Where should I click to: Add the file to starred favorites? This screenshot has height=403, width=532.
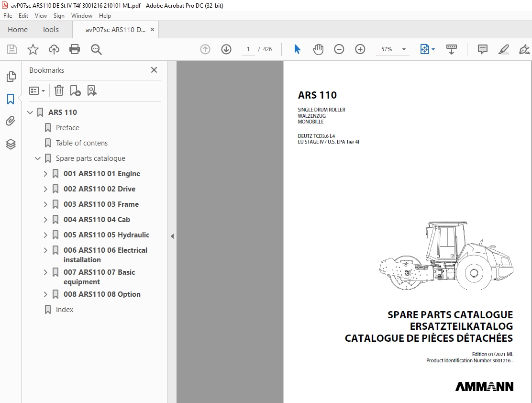point(33,49)
